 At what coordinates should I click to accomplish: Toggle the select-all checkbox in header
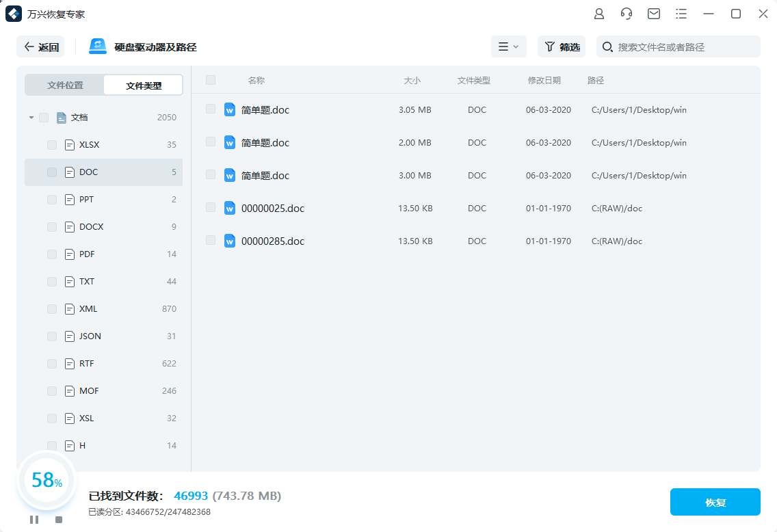coord(211,80)
